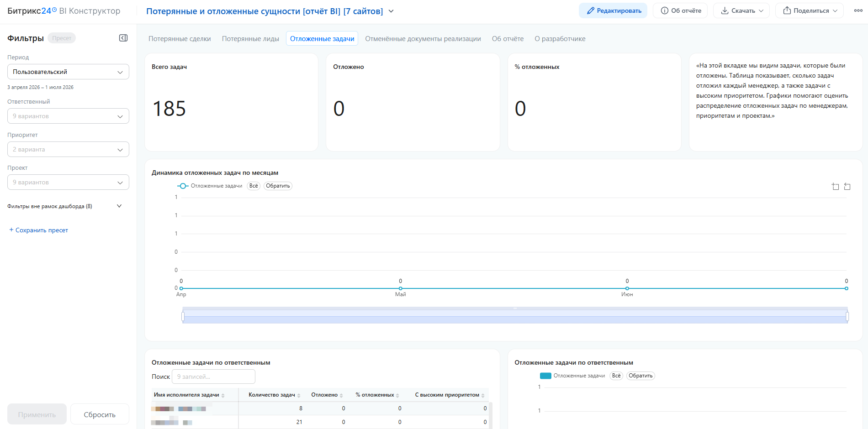Open Отменённые документы реализации tab
868x429 pixels.
point(423,39)
